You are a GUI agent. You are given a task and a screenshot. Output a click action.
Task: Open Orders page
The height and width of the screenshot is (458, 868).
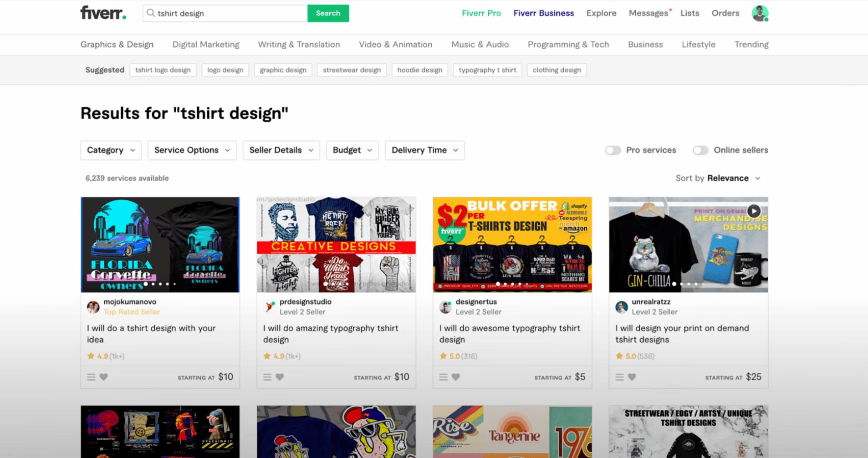pyautogui.click(x=725, y=13)
